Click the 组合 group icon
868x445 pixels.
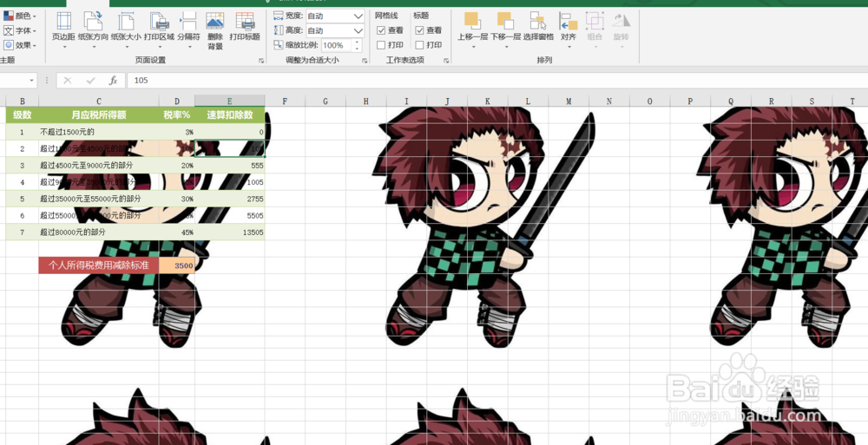(x=595, y=21)
